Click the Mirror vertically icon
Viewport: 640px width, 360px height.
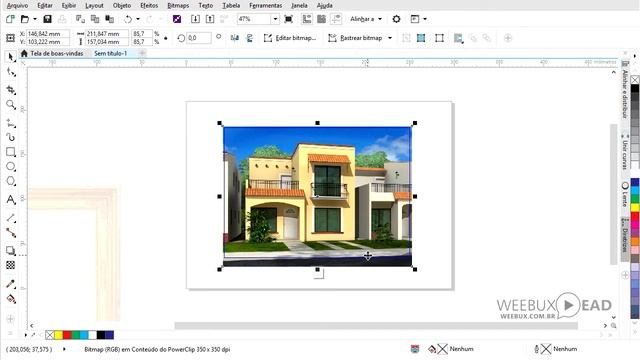coord(250,38)
